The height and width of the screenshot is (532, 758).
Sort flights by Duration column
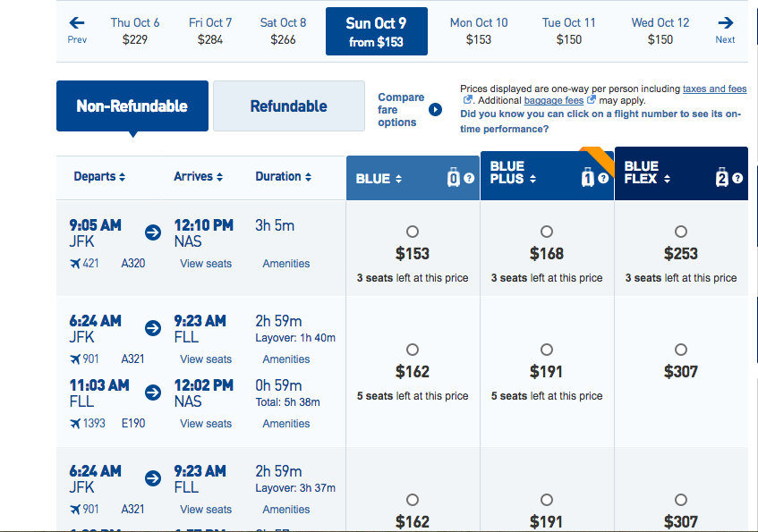(x=283, y=176)
